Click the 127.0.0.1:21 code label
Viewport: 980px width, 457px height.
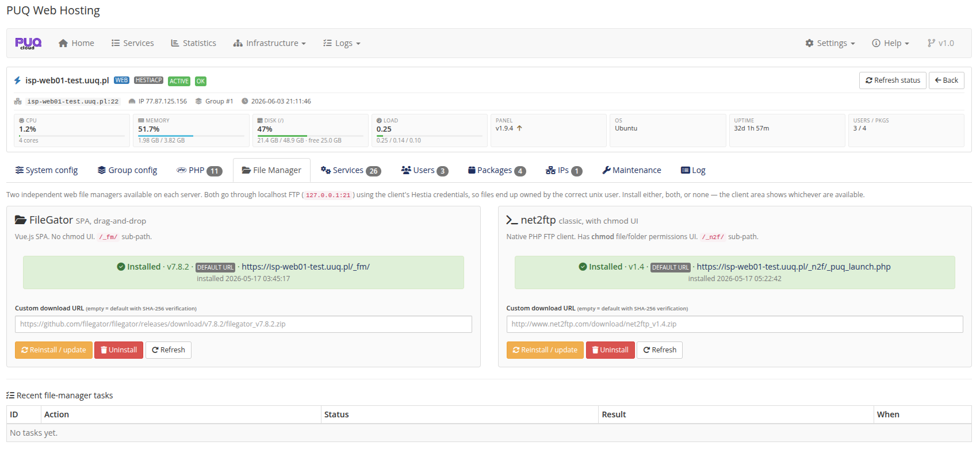pos(328,195)
